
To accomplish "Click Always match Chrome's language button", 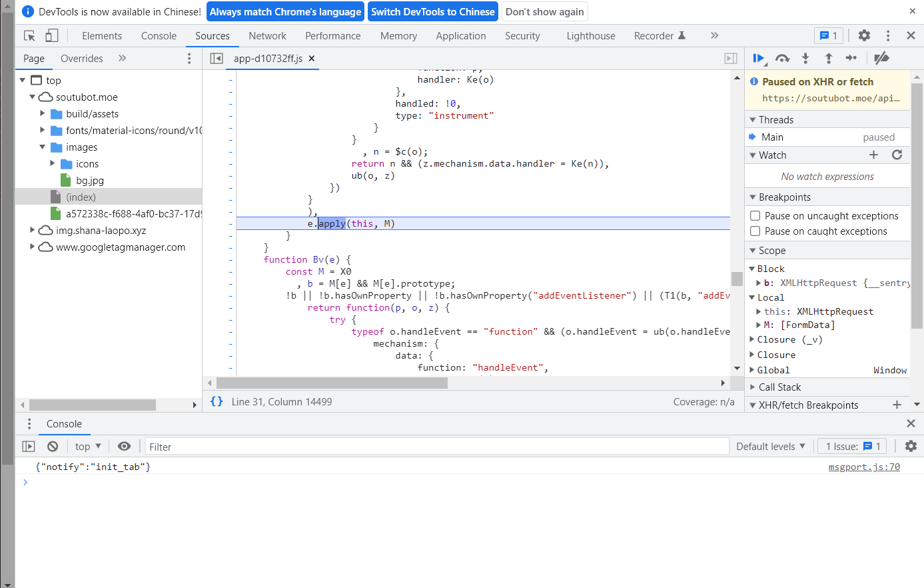I will click(x=286, y=11).
